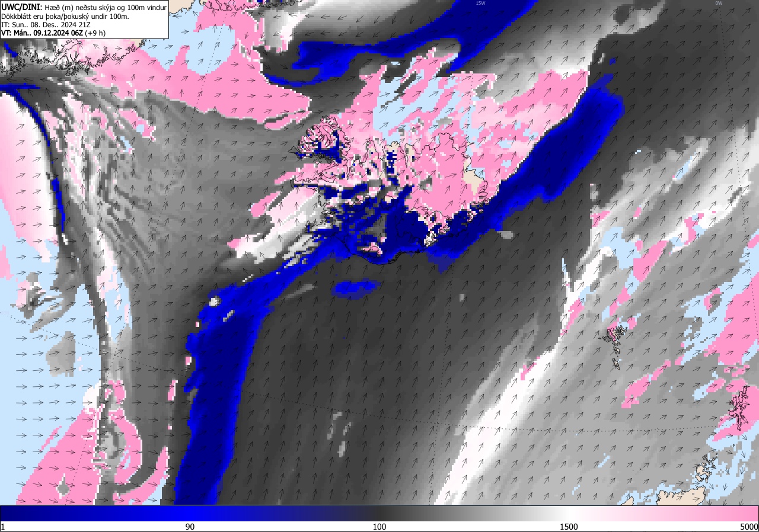Image resolution: width=759 pixels, height=532 pixels.
Task: Click the "90" label on the color scale
Action: coord(190,527)
